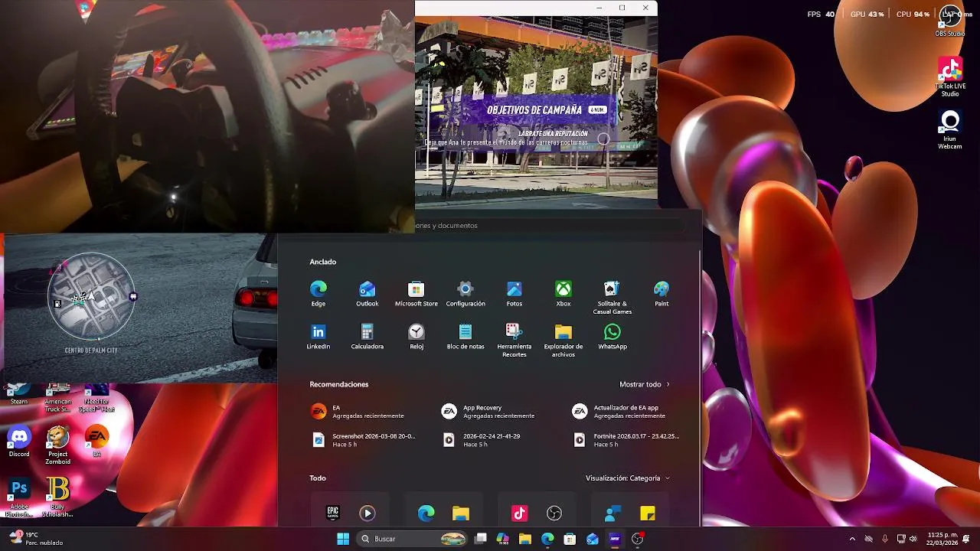
Task: Open the TikTok app in Todo list
Action: coord(520,514)
